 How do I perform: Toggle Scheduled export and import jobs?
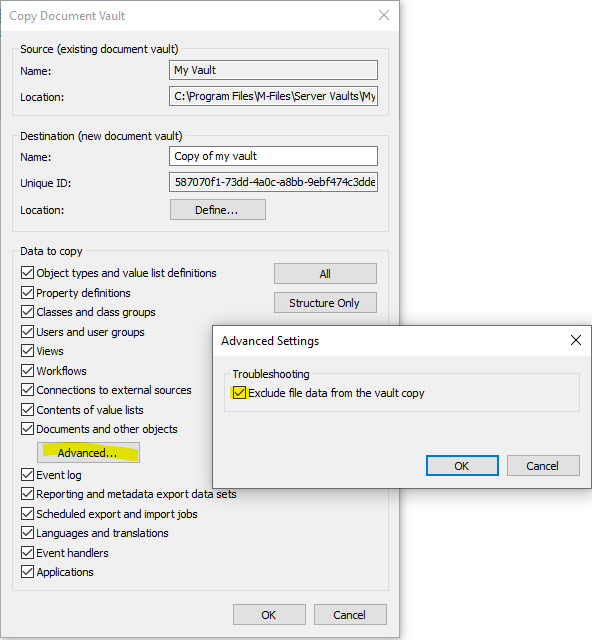[27, 513]
